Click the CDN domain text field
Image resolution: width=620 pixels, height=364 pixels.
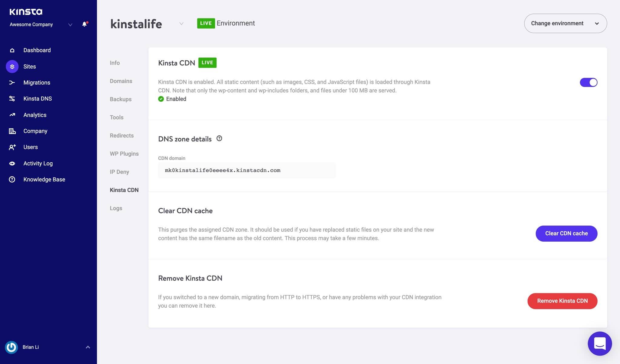point(247,170)
